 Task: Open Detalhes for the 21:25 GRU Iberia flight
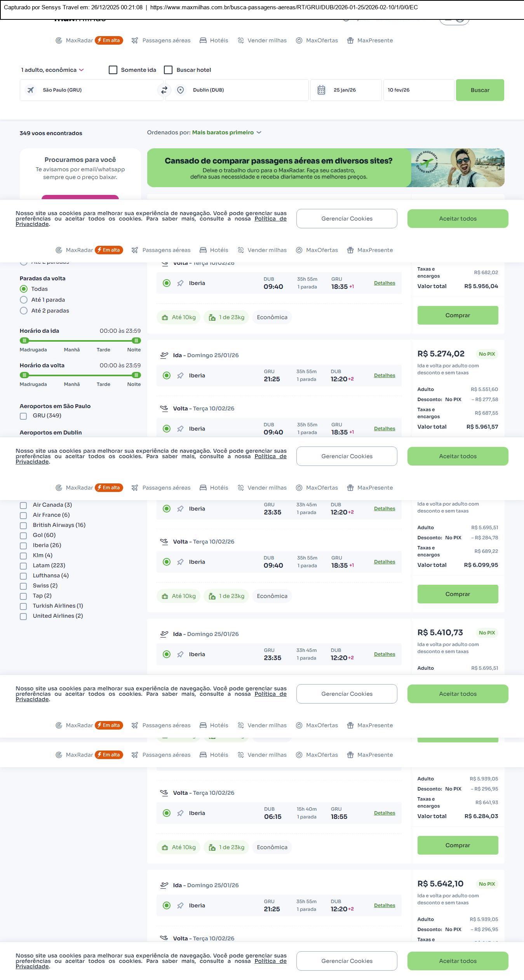pyautogui.click(x=384, y=375)
